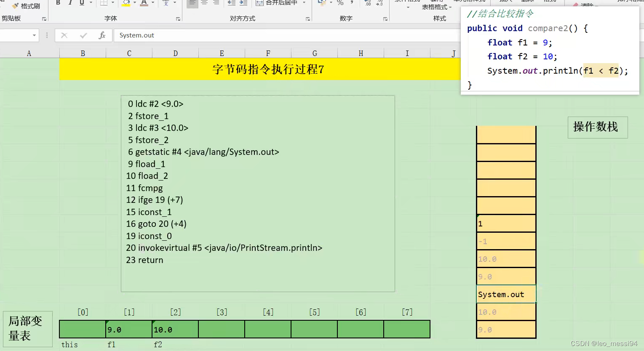Open Number (数字) dialog launcher
The height and width of the screenshot is (351, 644).
(x=385, y=19)
